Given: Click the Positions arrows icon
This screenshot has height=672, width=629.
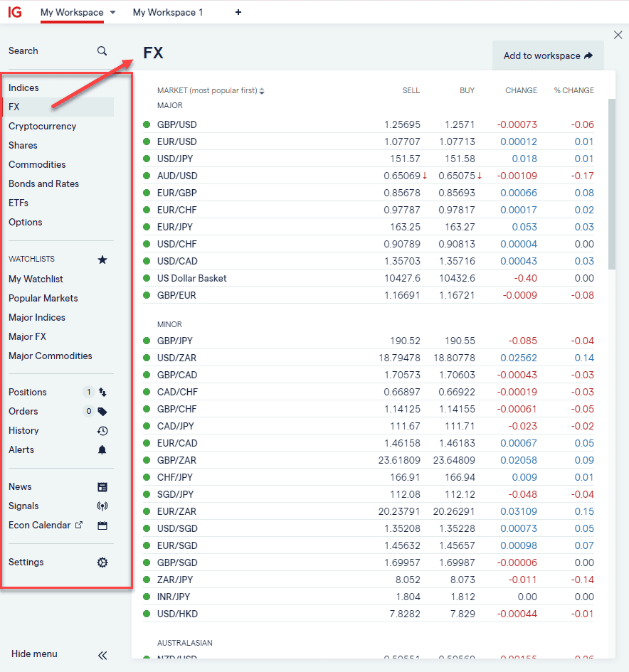Looking at the screenshot, I should [102, 392].
